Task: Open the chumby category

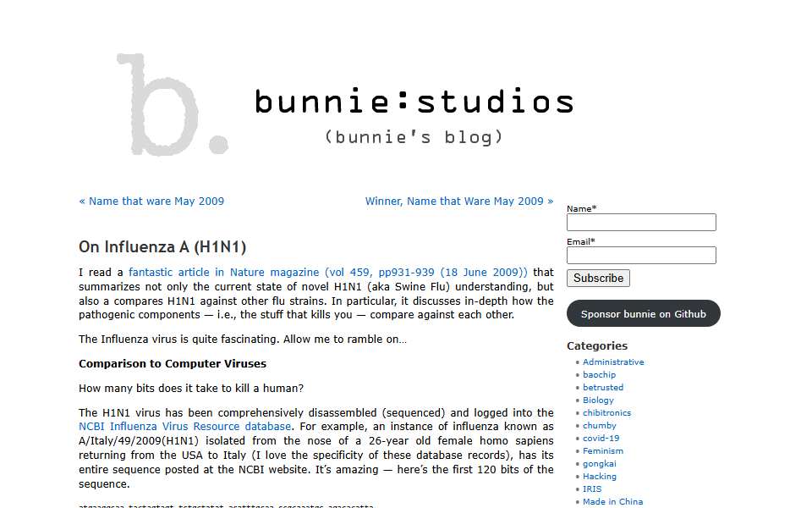Action: coord(599,426)
